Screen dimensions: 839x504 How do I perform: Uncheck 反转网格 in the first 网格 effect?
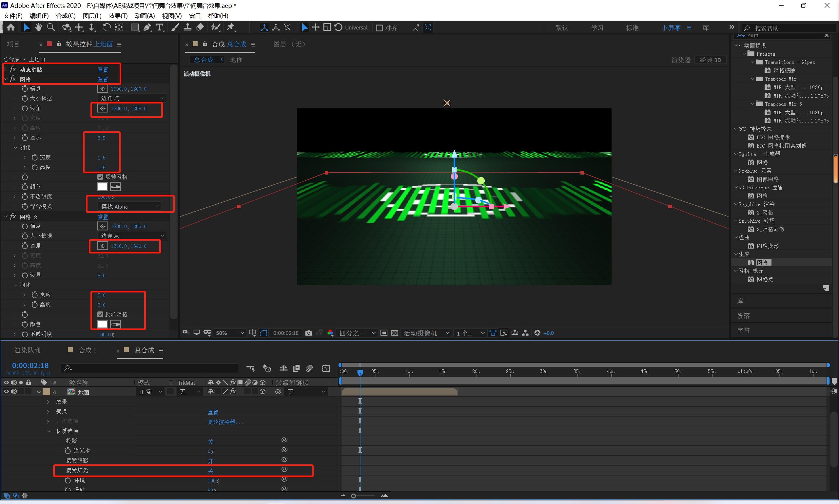100,177
